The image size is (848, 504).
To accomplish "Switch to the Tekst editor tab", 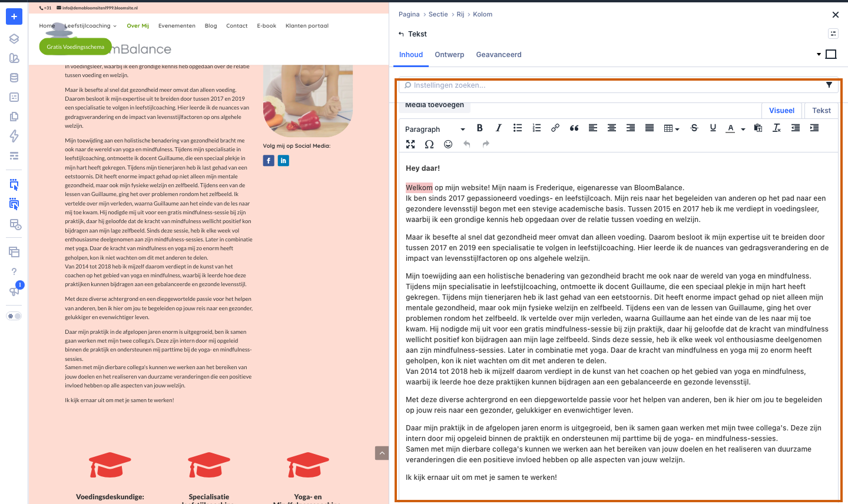I will point(821,111).
